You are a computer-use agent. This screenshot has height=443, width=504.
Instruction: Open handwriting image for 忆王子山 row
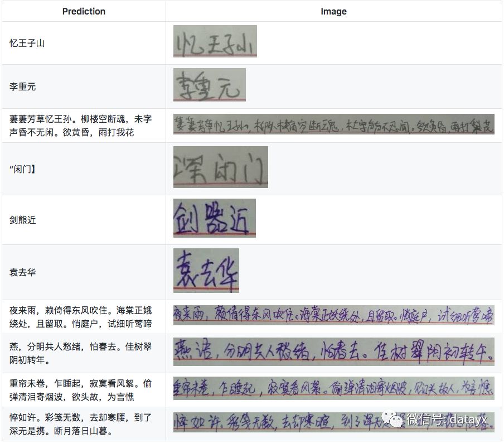coord(215,41)
